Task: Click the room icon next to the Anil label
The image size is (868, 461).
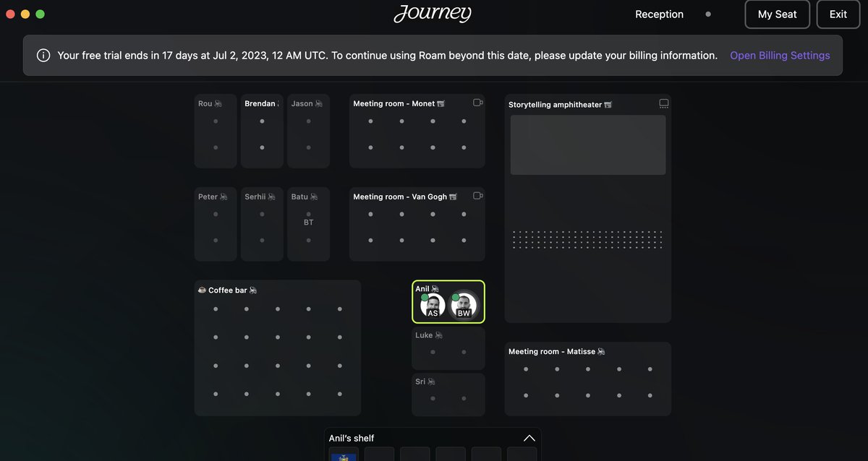Action: pyautogui.click(x=433, y=288)
